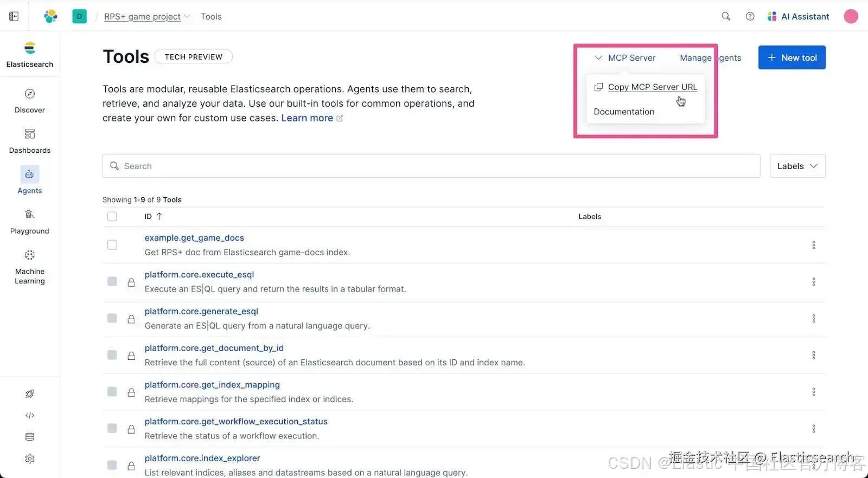
Task: Open the Labels filter dropdown
Action: 797,166
